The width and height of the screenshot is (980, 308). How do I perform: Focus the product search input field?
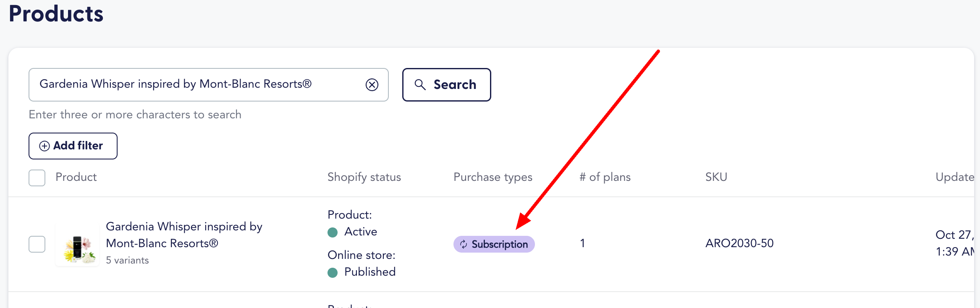point(197,85)
